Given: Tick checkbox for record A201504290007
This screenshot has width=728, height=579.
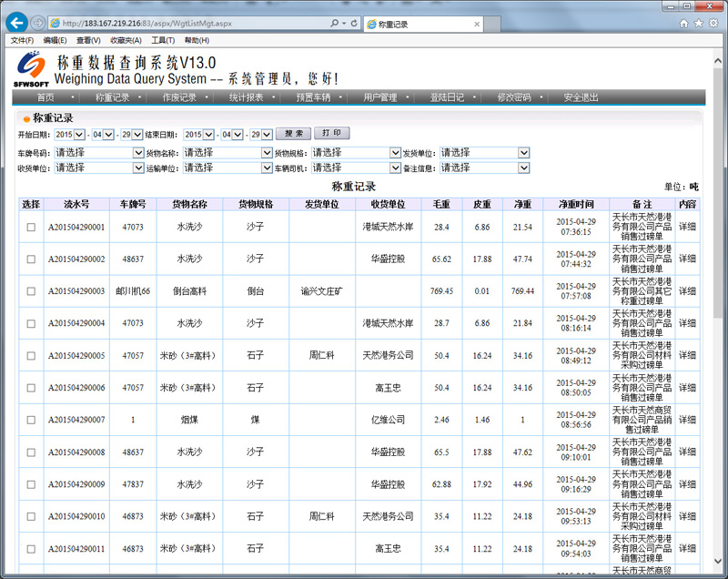Looking at the screenshot, I should click(x=31, y=420).
